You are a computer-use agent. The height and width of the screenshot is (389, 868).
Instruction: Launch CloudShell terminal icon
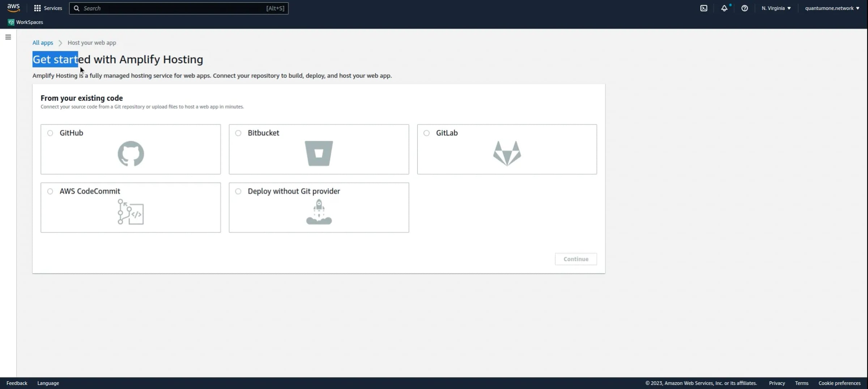[703, 8]
